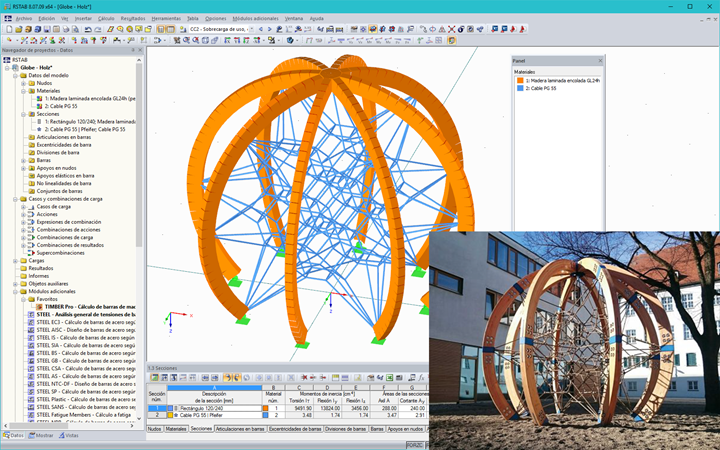Switch to Articulaciones en barras tab

coord(240,429)
